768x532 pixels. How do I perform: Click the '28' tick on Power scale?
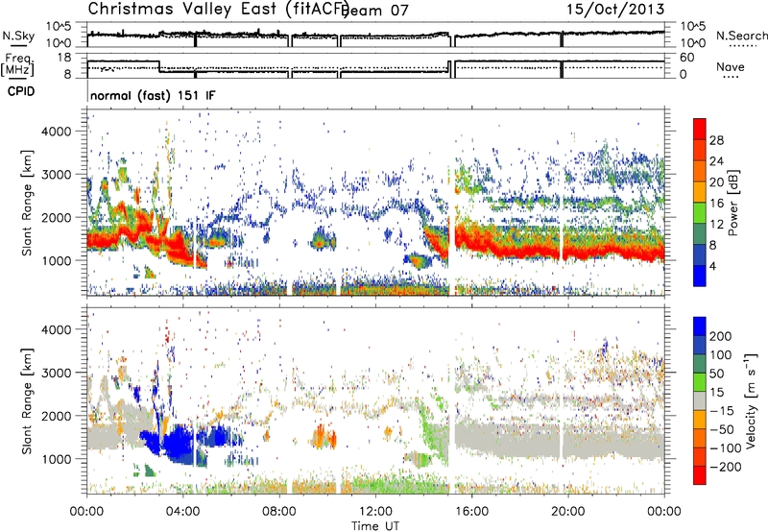pos(716,140)
